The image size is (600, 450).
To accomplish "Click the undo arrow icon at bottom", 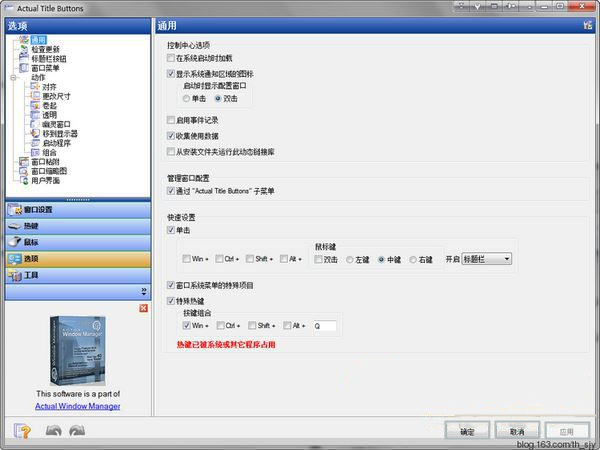I will (54, 431).
